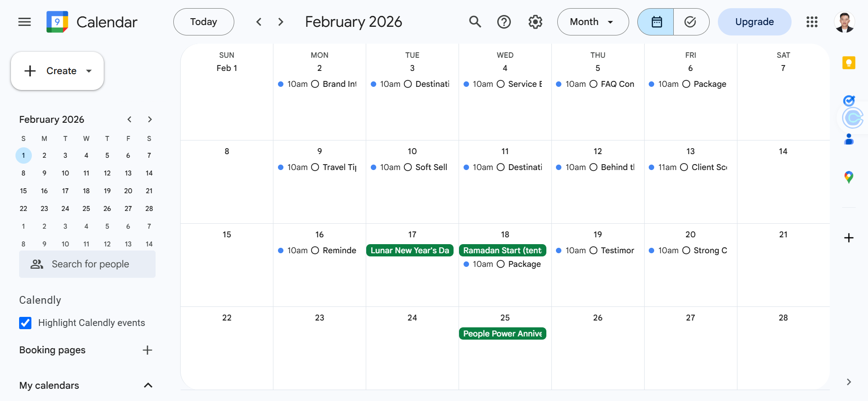Mark the Brand Intro task complete
The width and height of the screenshot is (868, 401).
click(x=315, y=84)
